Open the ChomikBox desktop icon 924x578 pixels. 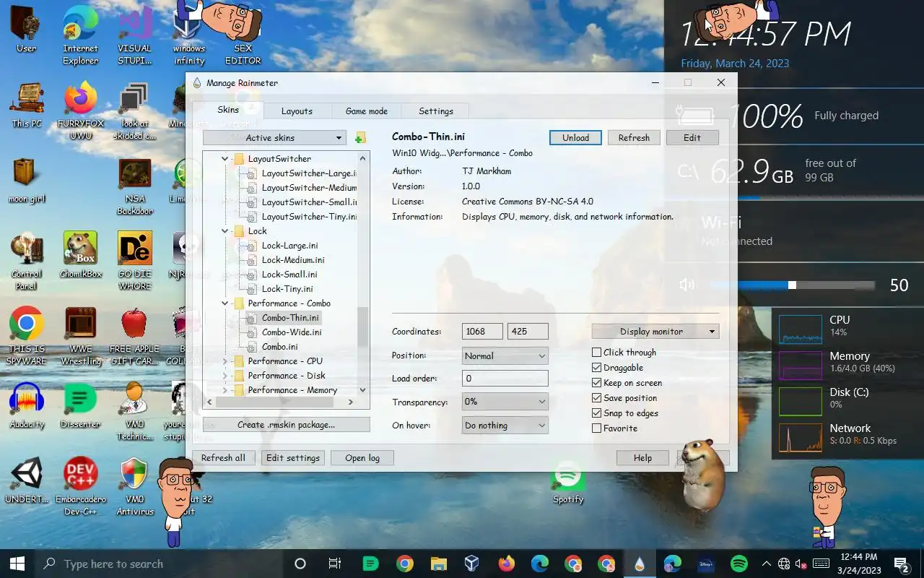click(80, 255)
